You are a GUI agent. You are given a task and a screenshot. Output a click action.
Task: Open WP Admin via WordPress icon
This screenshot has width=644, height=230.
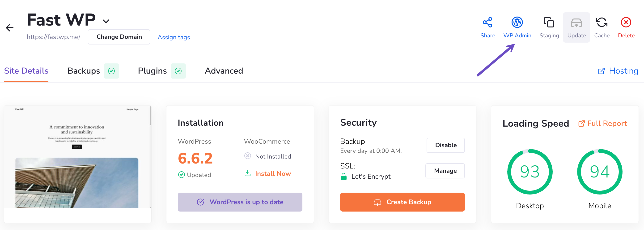pos(517,22)
